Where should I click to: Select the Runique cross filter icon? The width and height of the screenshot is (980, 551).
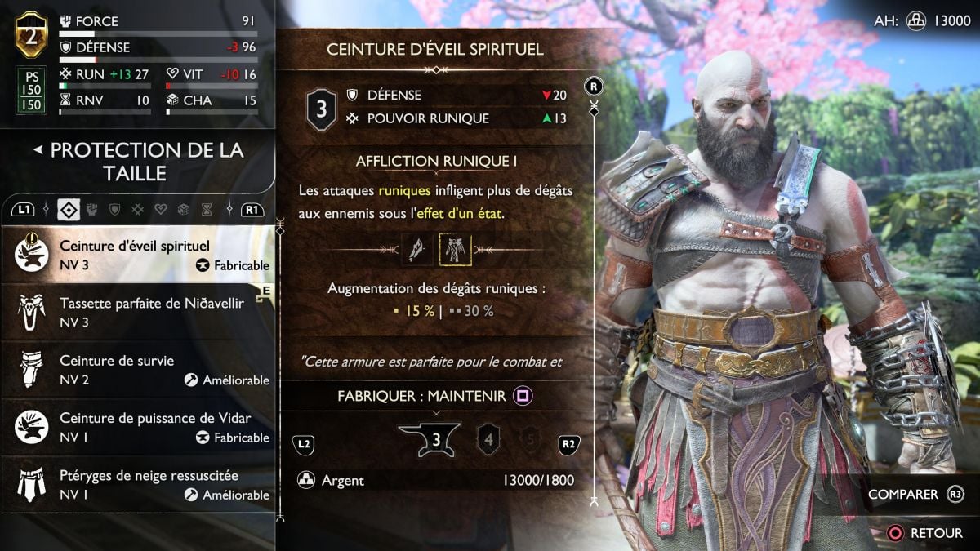138,210
